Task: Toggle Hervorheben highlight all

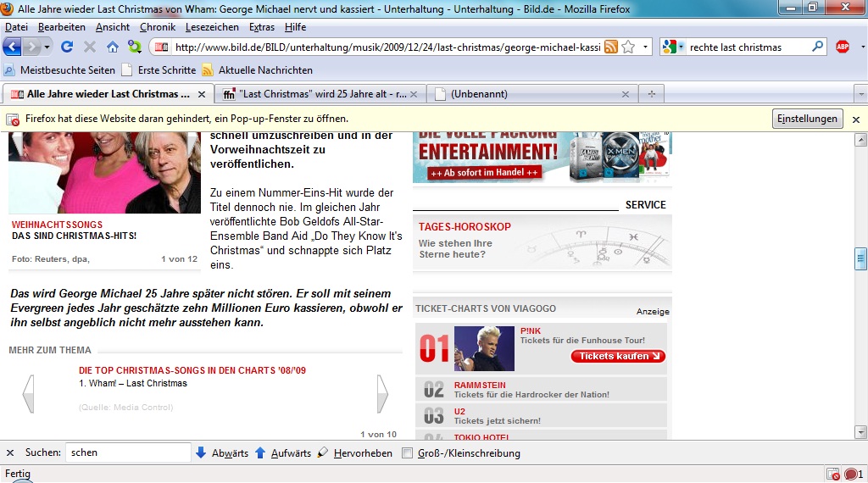Action: pos(355,453)
